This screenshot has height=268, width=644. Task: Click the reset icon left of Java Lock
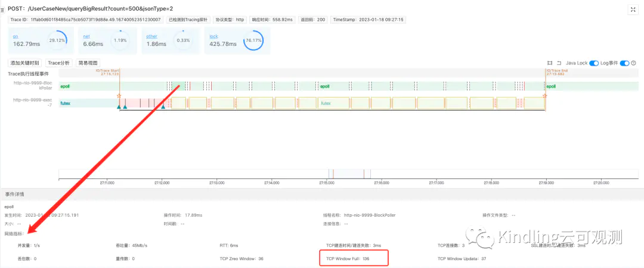[559, 63]
